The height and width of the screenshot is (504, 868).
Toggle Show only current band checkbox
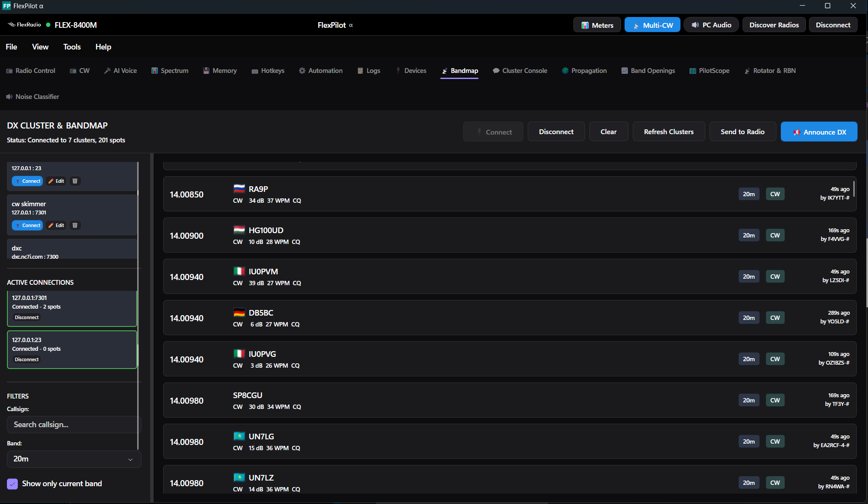coord(13,484)
